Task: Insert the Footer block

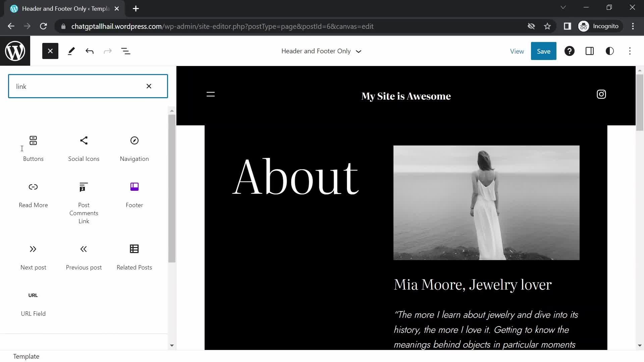Action: tap(134, 195)
